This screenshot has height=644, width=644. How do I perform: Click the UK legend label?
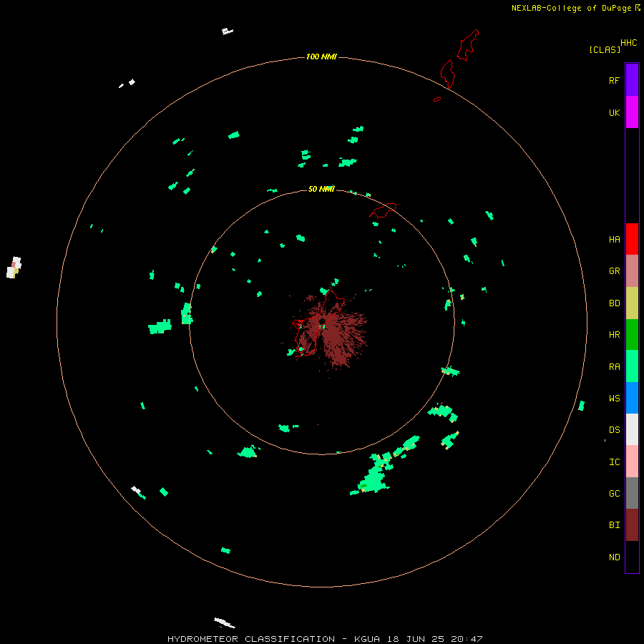click(x=614, y=112)
